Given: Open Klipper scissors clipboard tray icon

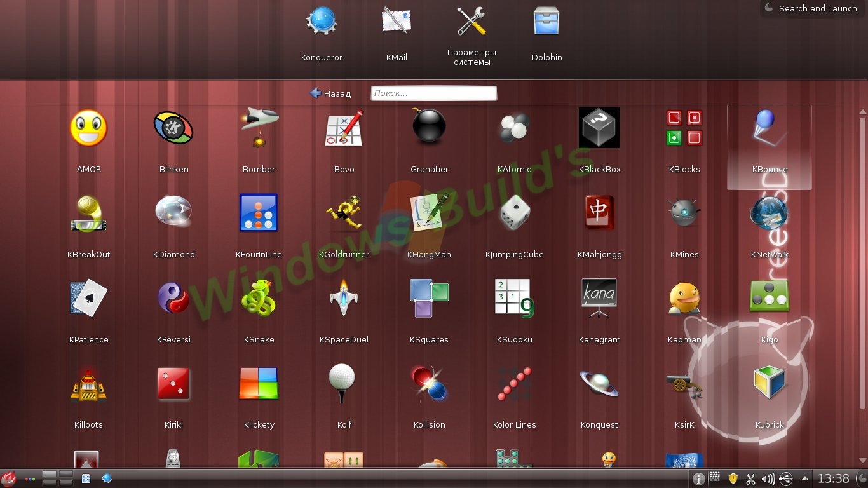Looking at the screenshot, I should tap(750, 479).
